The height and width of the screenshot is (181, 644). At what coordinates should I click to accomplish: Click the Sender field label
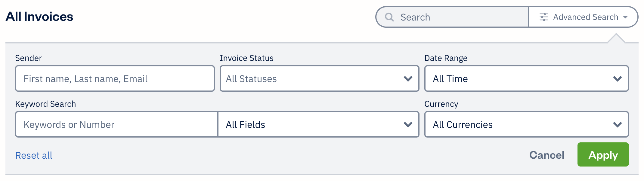[x=29, y=58]
